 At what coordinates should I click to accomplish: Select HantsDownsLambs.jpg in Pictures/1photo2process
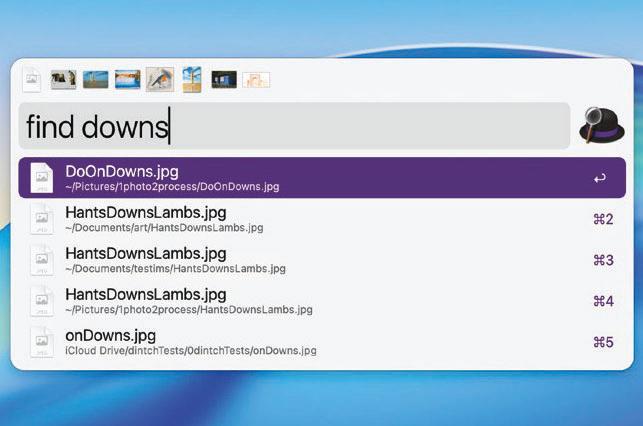pyautogui.click(x=322, y=301)
